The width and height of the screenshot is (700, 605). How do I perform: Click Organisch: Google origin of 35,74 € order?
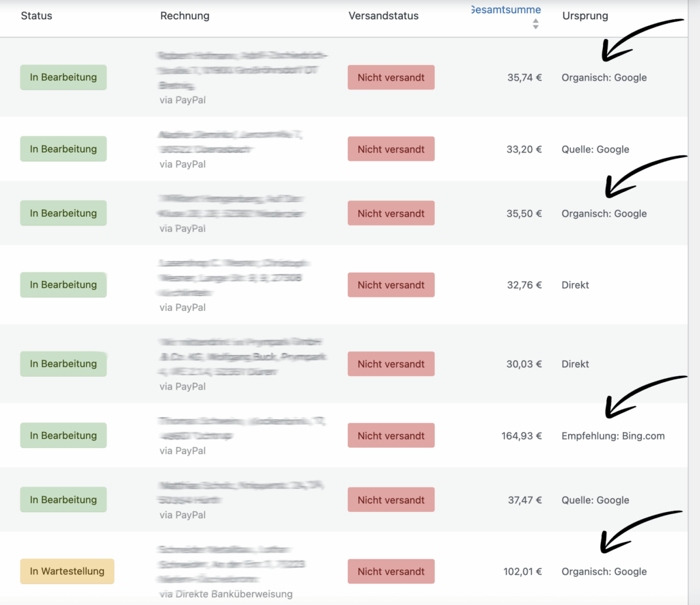[x=604, y=78]
